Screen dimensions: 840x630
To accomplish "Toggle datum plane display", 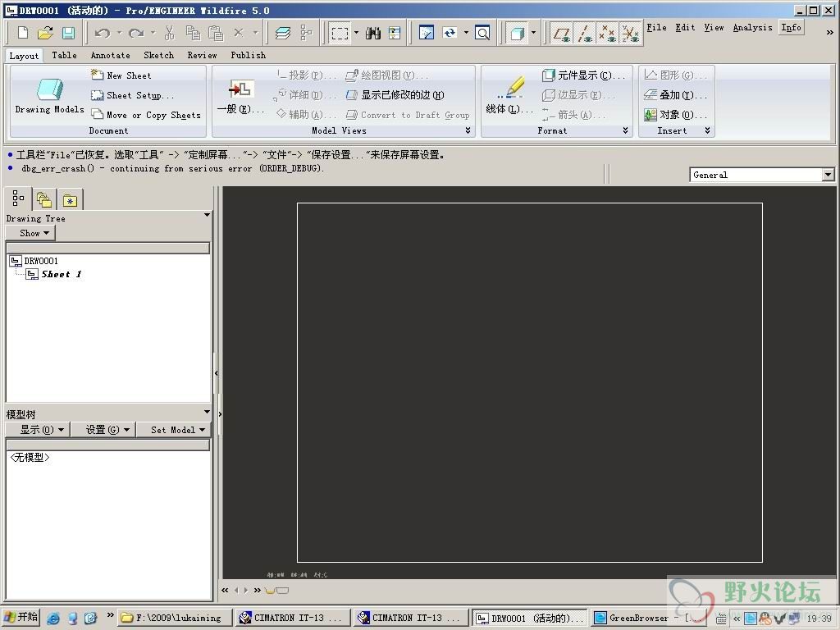I will click(561, 33).
